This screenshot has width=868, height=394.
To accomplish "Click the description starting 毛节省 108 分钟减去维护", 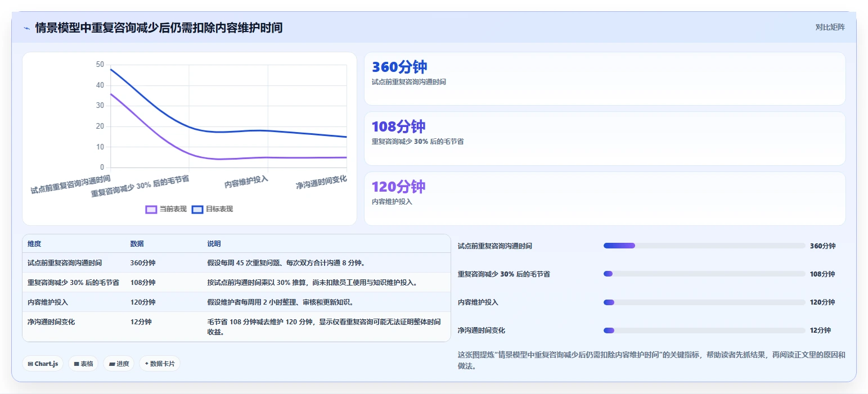I will pos(324,327).
